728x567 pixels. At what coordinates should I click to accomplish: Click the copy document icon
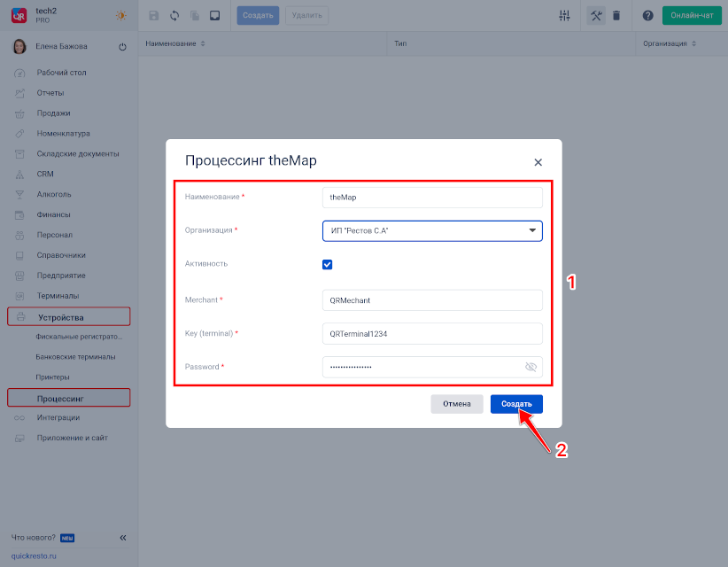[195, 15]
